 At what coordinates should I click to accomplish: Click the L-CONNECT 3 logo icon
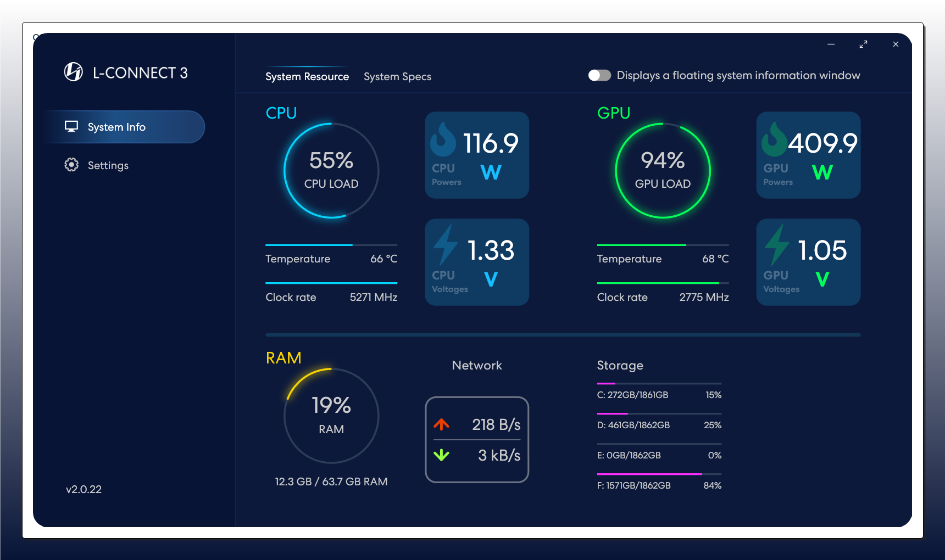74,72
